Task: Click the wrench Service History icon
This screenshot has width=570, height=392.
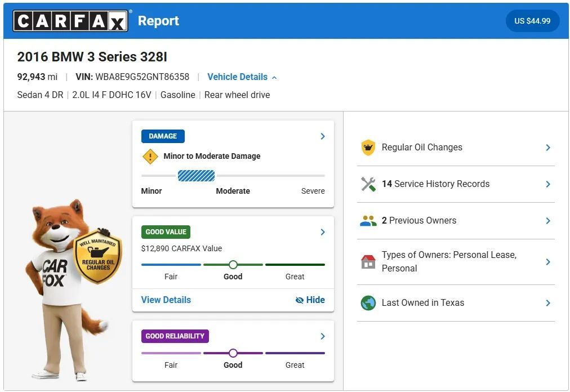Action: tap(368, 184)
